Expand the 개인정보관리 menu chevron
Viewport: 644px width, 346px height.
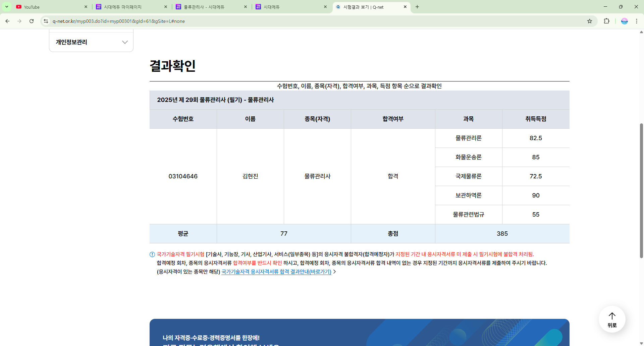[125, 42]
